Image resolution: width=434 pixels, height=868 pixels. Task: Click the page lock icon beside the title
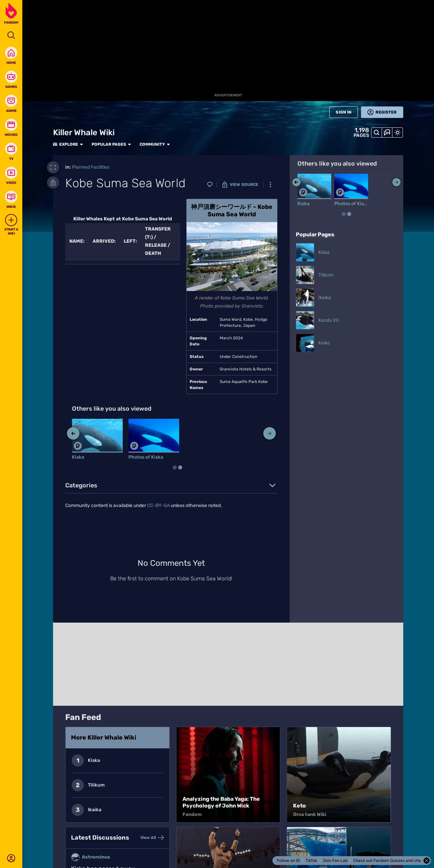(53, 183)
